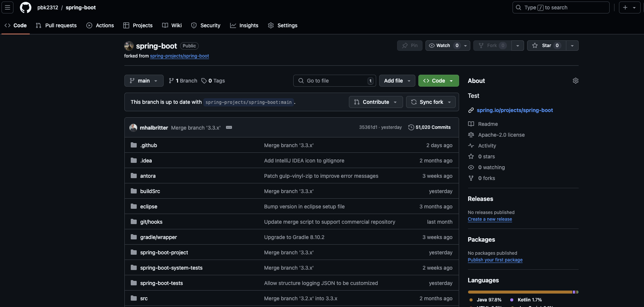
Task: Open the green Code clone dropdown
Action: [439, 81]
